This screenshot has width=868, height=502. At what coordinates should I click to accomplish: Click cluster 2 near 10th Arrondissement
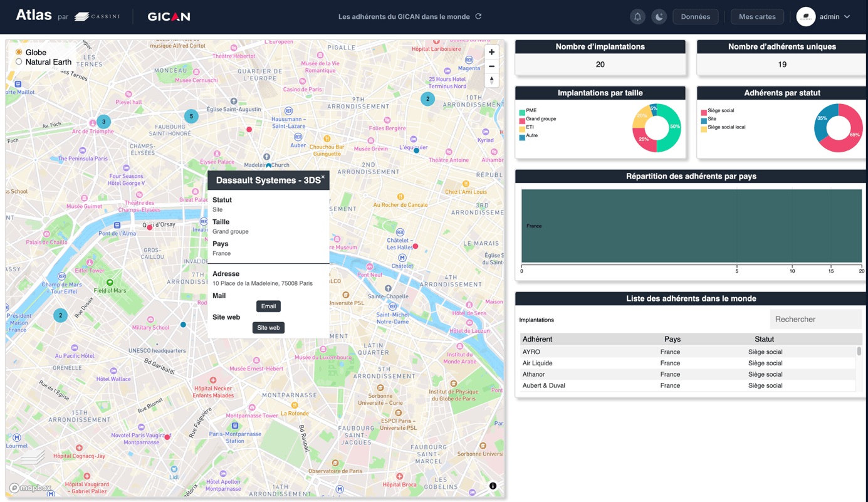tap(427, 99)
